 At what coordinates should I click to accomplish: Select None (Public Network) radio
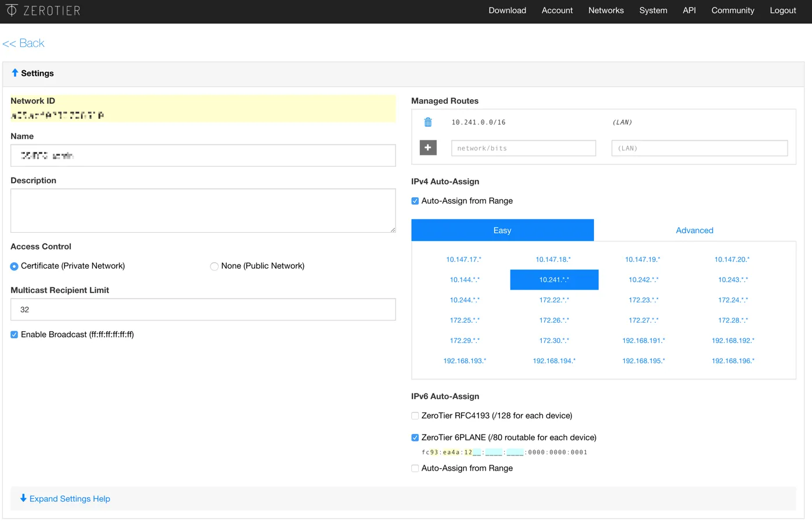pyautogui.click(x=214, y=266)
